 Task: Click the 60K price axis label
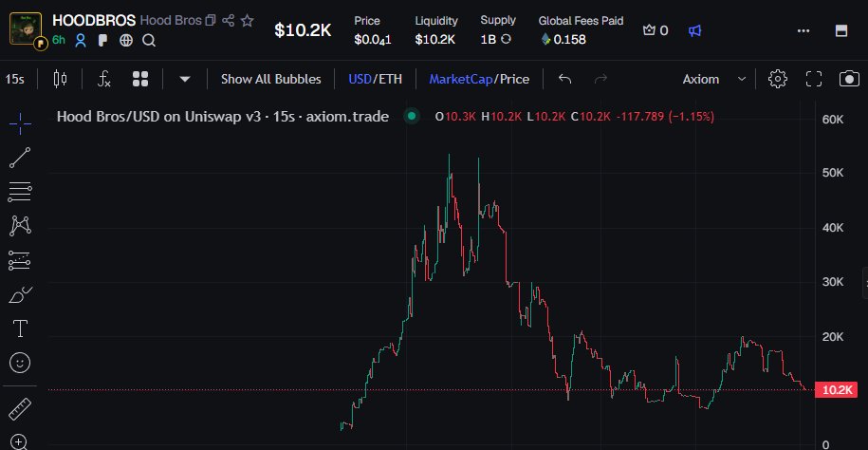[833, 120]
